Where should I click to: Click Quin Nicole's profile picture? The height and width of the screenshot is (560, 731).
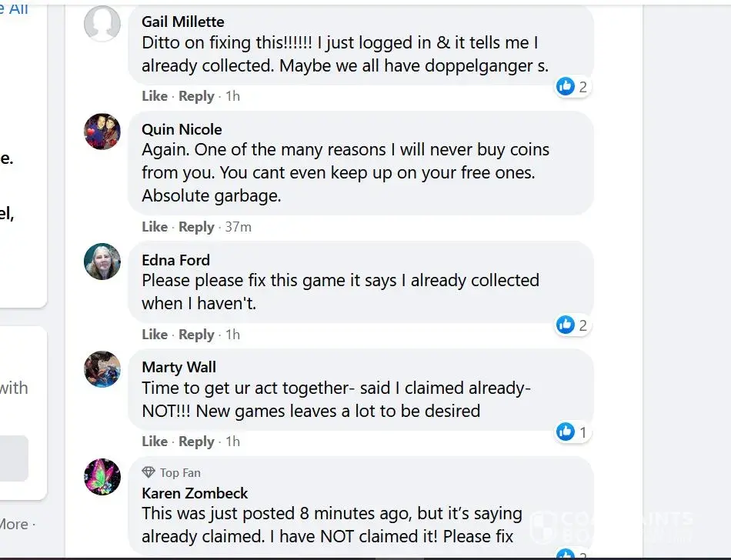point(102,132)
